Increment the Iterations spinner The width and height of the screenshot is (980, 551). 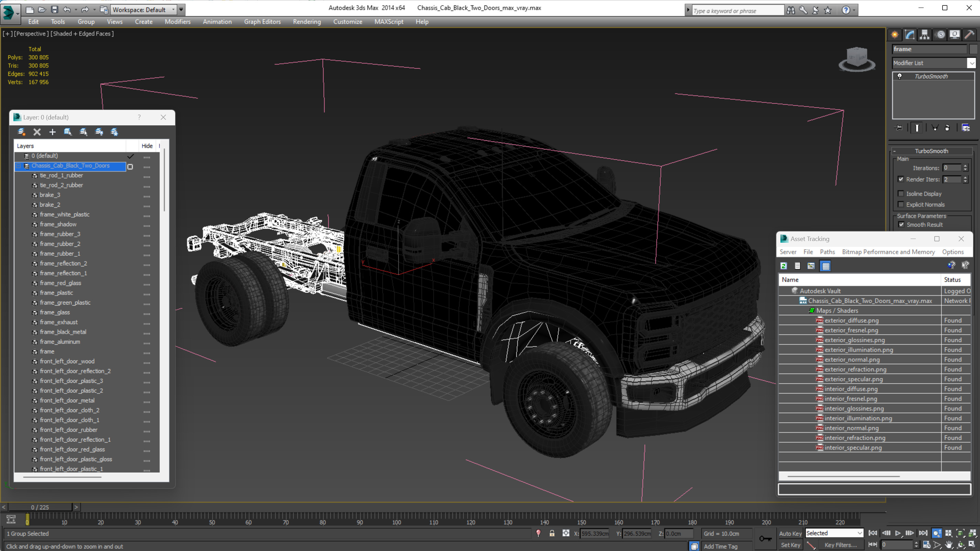(x=965, y=166)
